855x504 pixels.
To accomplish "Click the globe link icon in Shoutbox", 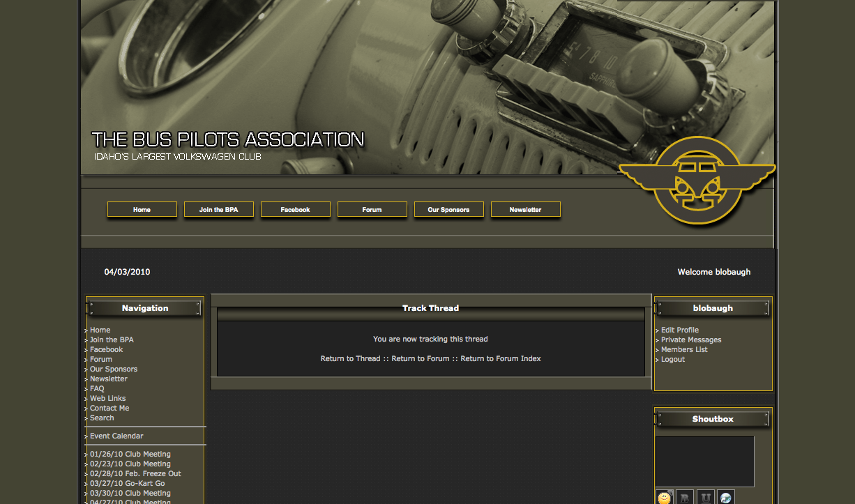I will tap(726, 497).
